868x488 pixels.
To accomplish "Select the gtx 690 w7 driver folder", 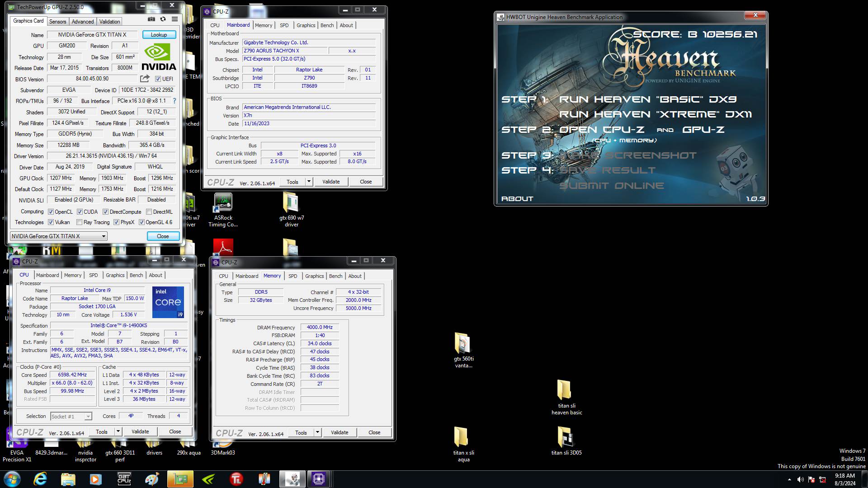I will tap(291, 210).
